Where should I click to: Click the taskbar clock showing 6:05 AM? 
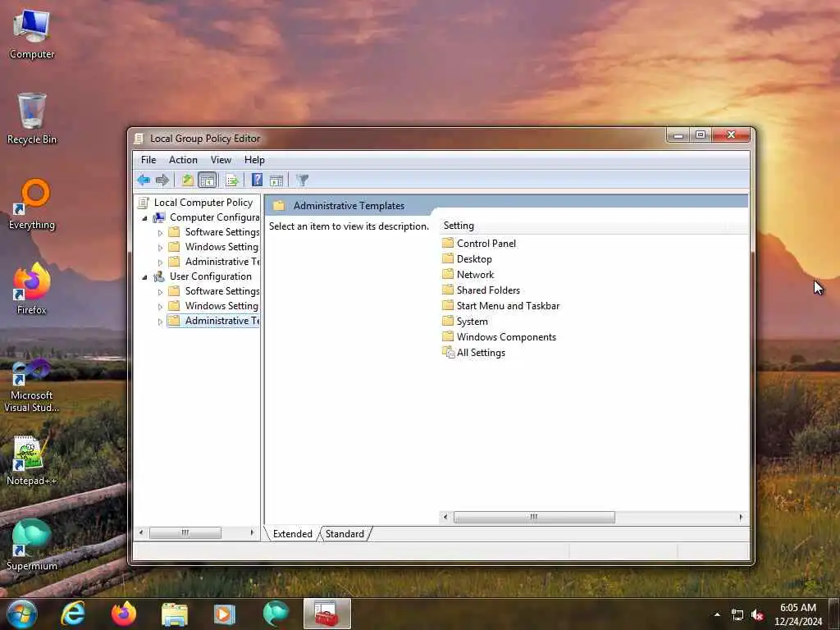point(797,614)
